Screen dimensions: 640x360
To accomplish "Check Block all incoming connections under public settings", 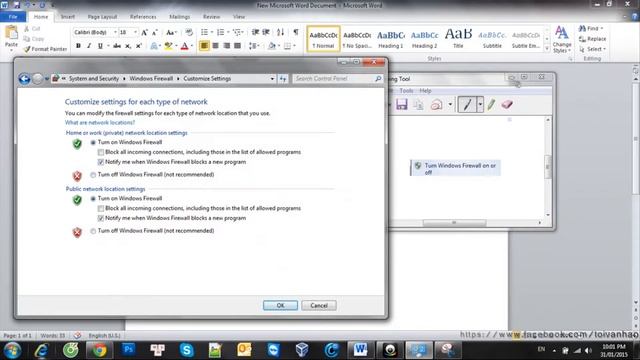I will (x=101, y=209).
